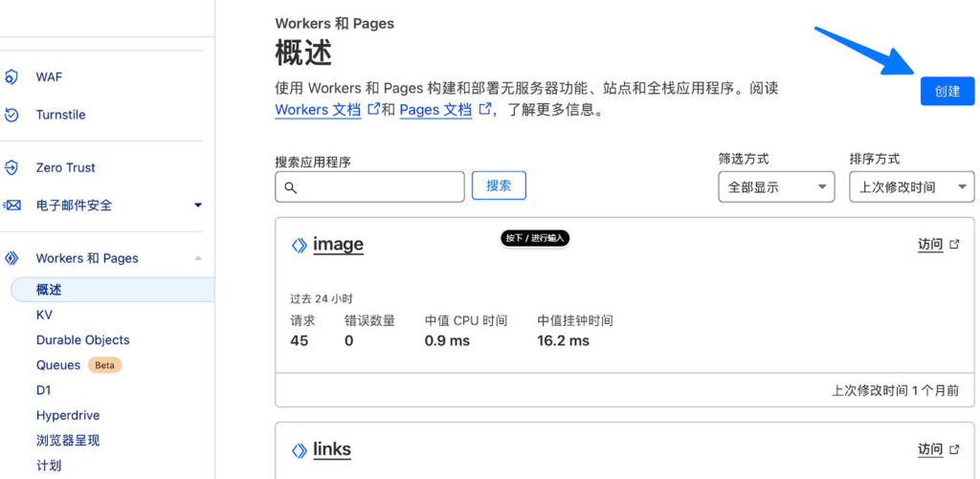Open Queues in the sidebar

pos(58,364)
